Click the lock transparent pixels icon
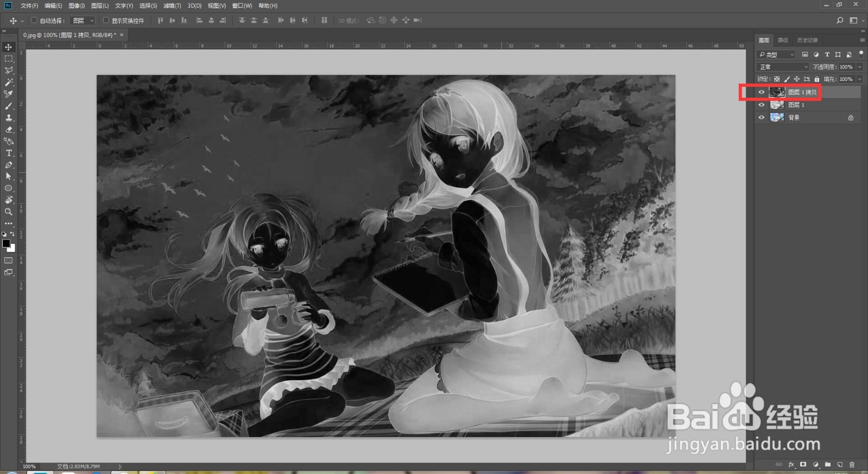Image resolution: width=868 pixels, height=474 pixels. tap(777, 79)
